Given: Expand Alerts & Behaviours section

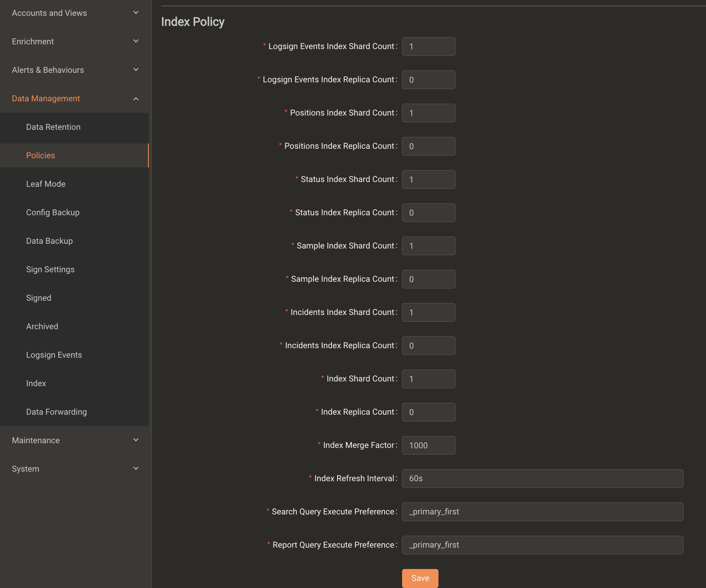Looking at the screenshot, I should click(74, 70).
